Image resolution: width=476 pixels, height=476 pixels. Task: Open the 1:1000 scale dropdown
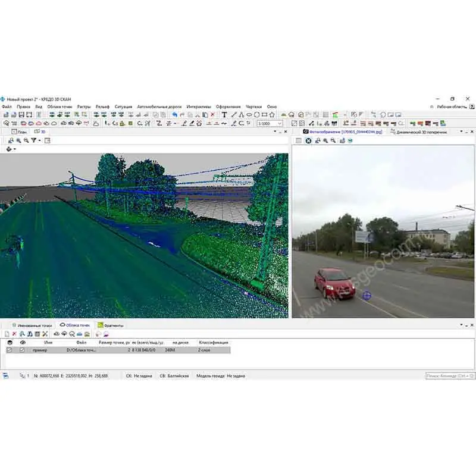tap(280, 123)
